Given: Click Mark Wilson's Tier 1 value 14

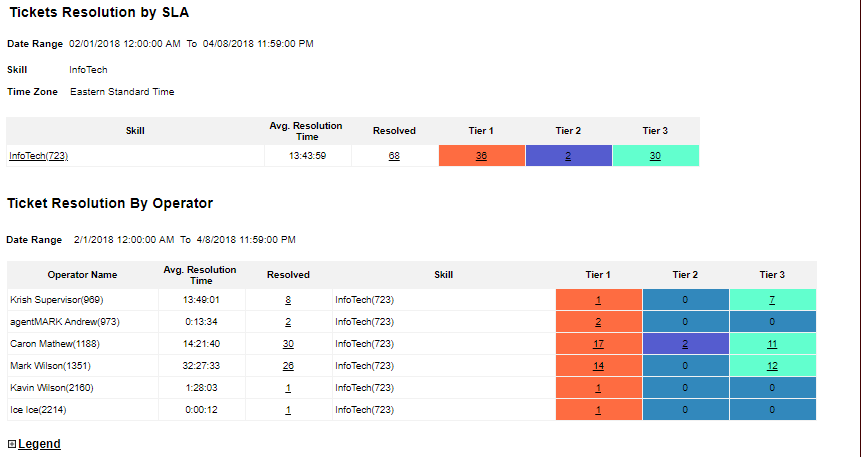Looking at the screenshot, I should pyautogui.click(x=598, y=366).
